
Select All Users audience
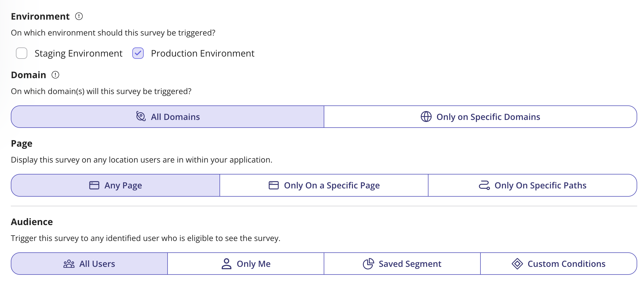point(89,264)
